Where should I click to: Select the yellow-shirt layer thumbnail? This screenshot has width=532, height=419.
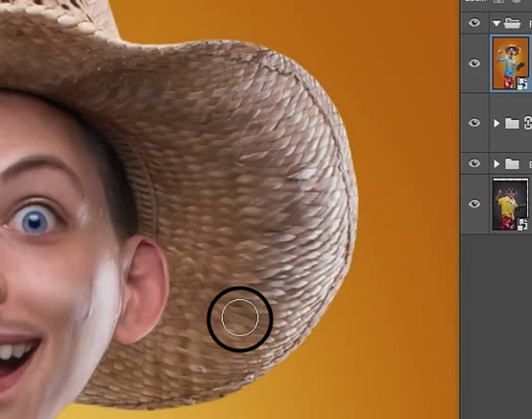(510, 205)
